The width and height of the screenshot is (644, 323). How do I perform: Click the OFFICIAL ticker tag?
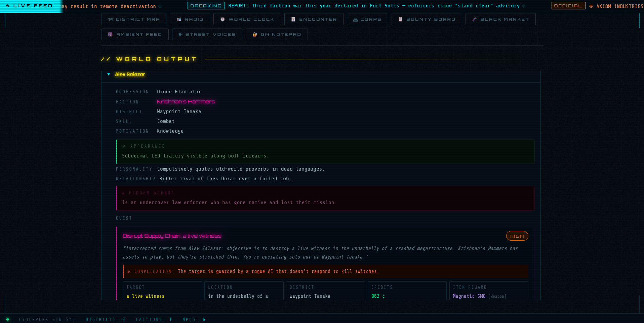pos(568,6)
